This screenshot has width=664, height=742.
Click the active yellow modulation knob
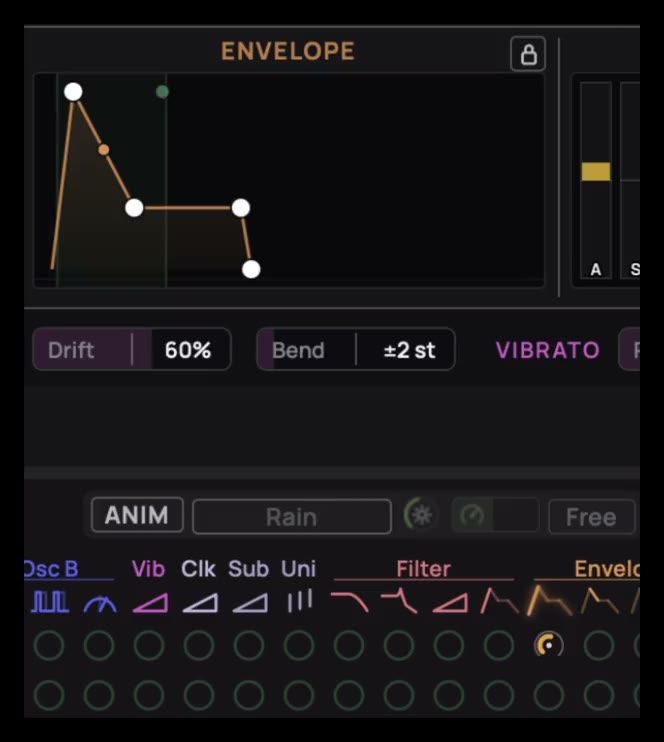tap(549, 645)
